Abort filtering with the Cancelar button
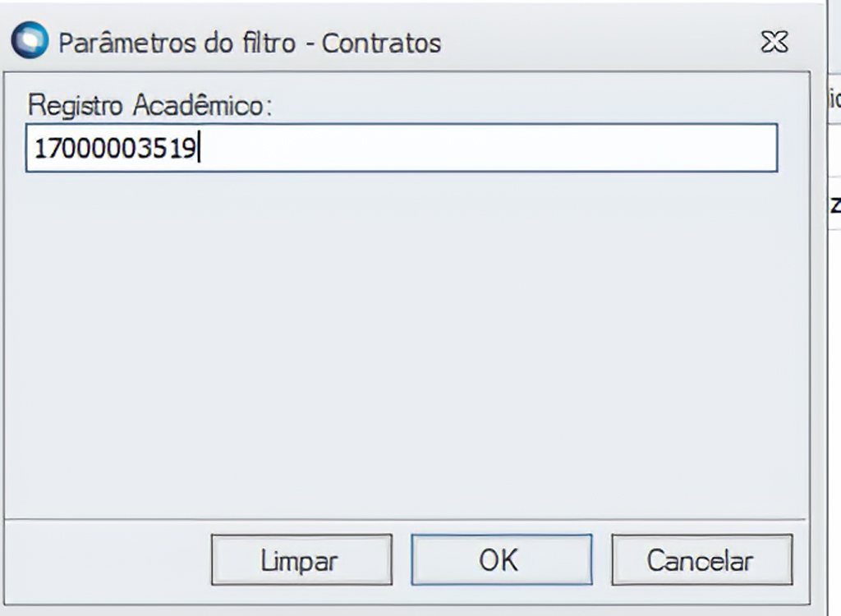 [x=701, y=560]
